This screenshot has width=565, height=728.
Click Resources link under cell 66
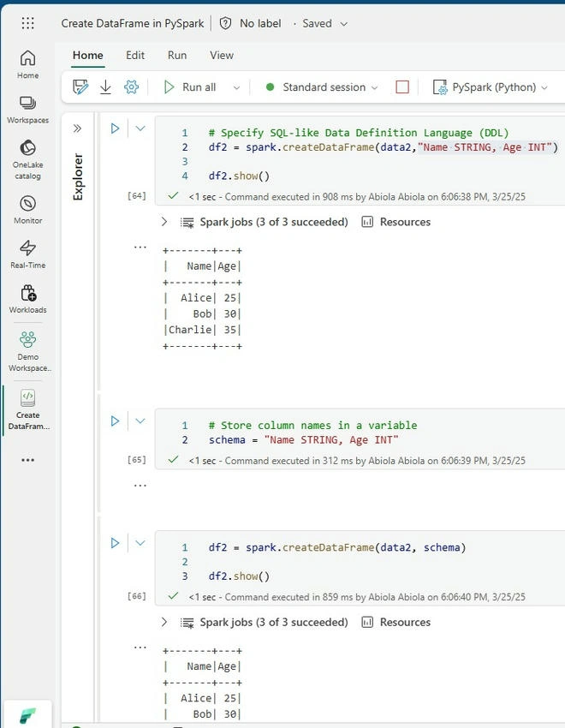point(405,622)
